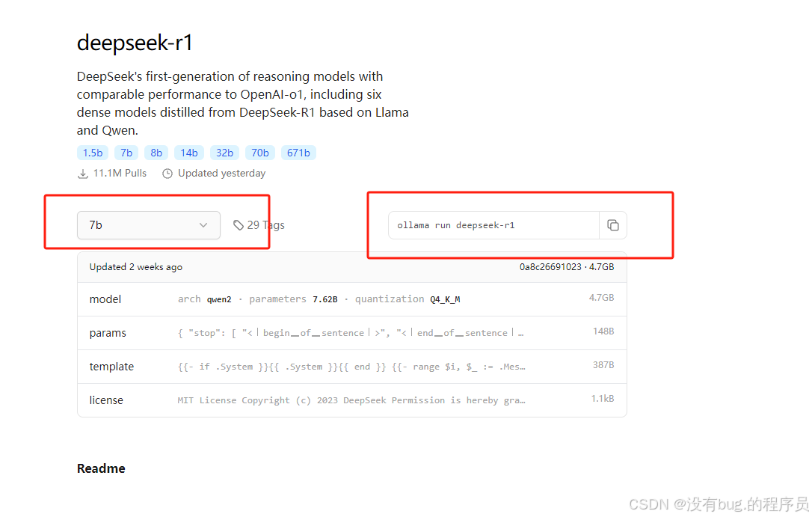Click the ollama run deepseek-r1 command field
This screenshot has height=517, width=812.
494,225
